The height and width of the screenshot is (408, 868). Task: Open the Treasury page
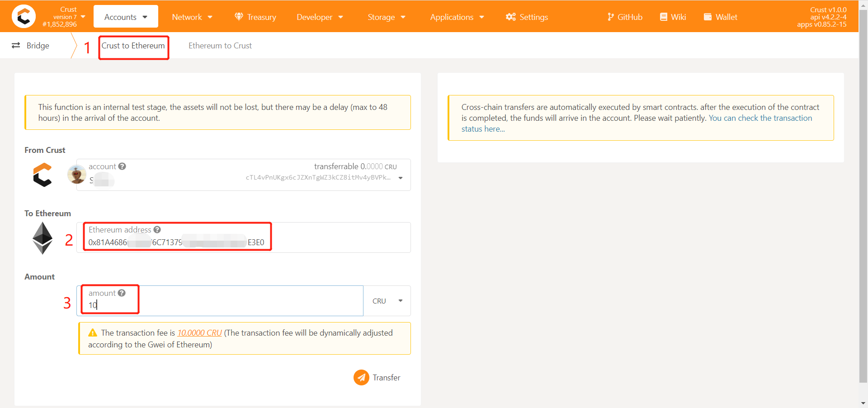click(255, 17)
